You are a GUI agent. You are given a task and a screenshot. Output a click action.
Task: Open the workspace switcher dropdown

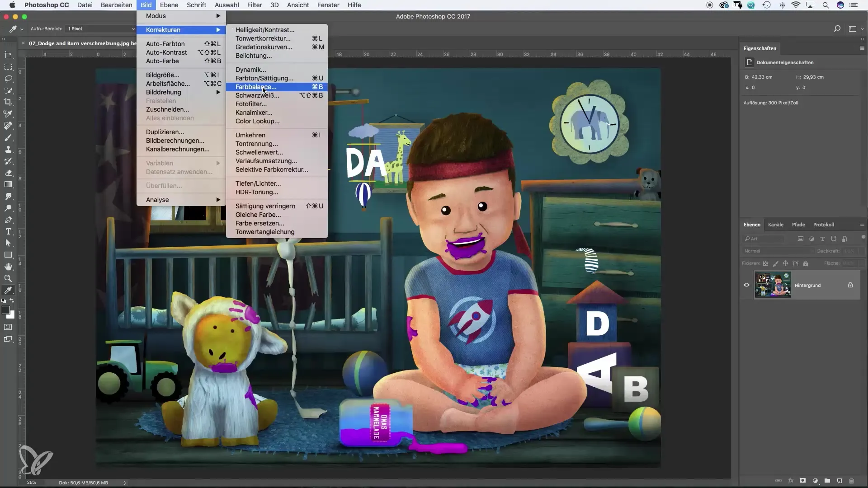[856, 28]
